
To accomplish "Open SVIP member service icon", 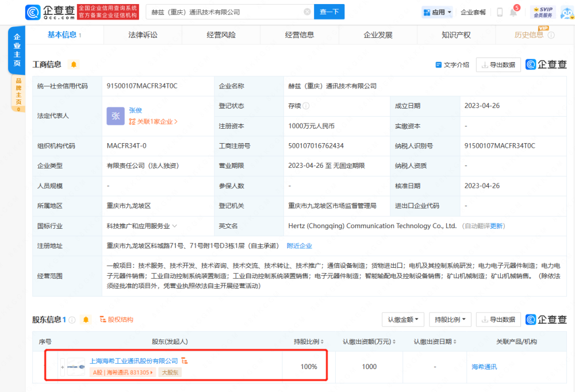I will 543,12.
